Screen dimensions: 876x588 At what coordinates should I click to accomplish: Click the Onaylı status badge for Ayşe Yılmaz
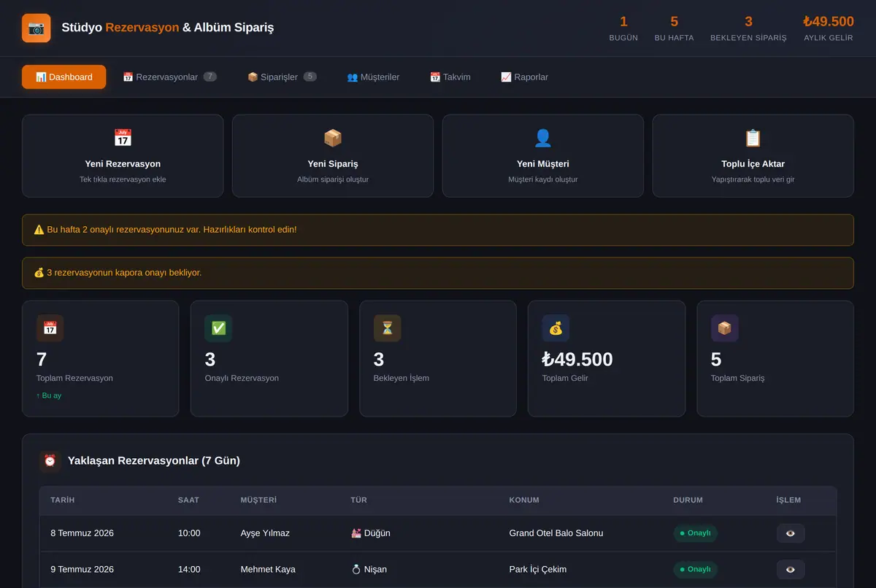(695, 533)
